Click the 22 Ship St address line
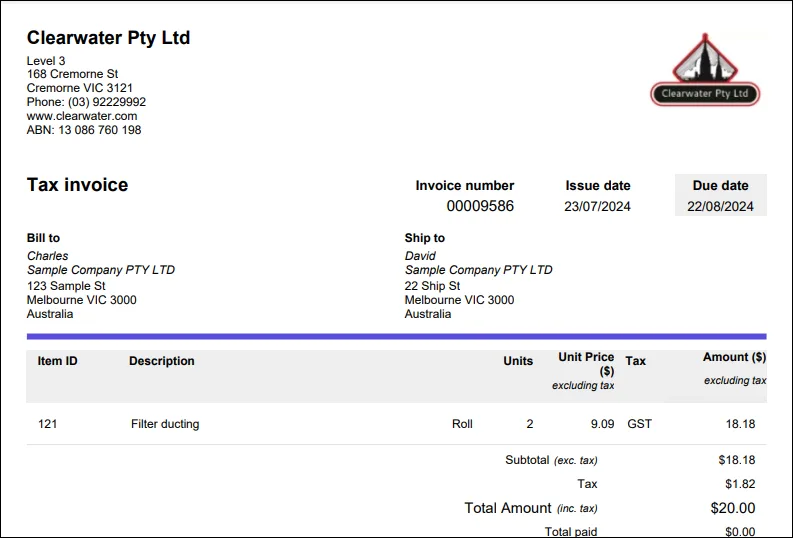This screenshot has height=538, width=793. pos(432,286)
